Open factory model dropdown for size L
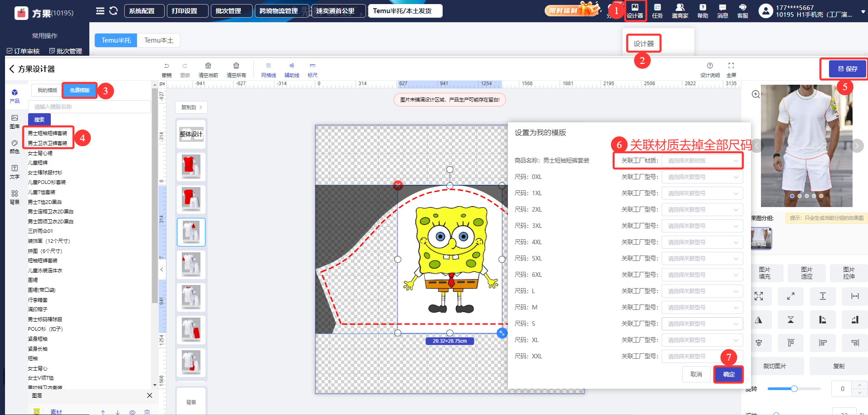This screenshot has height=415, width=868. [702, 291]
